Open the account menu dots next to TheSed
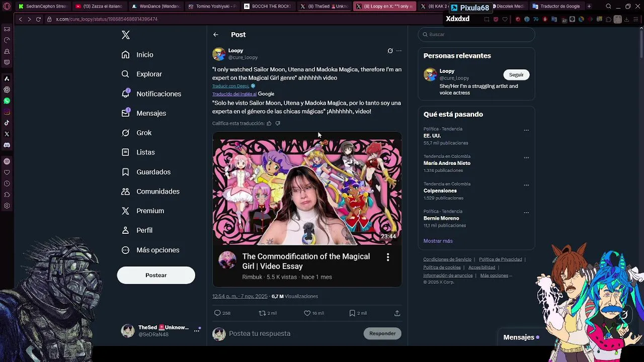The height and width of the screenshot is (362, 644). [x=197, y=331]
